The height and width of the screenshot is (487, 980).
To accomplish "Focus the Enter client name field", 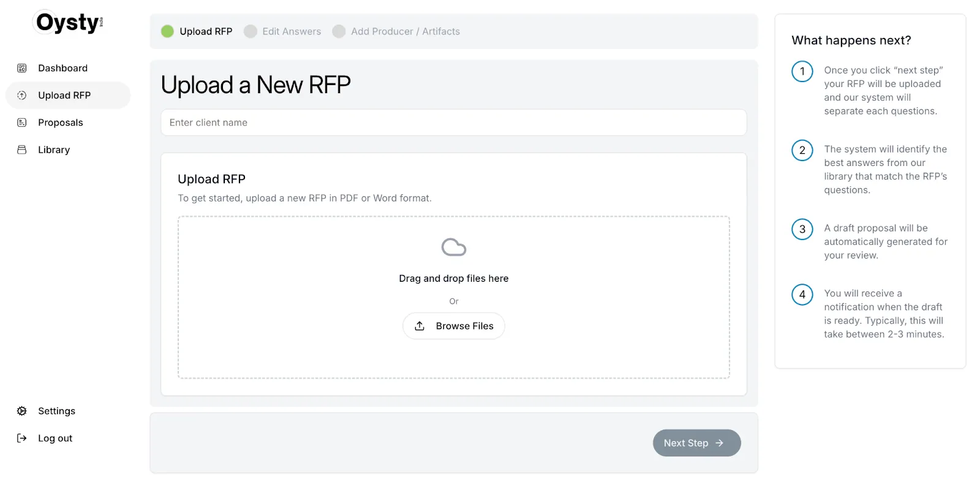I will 454,123.
